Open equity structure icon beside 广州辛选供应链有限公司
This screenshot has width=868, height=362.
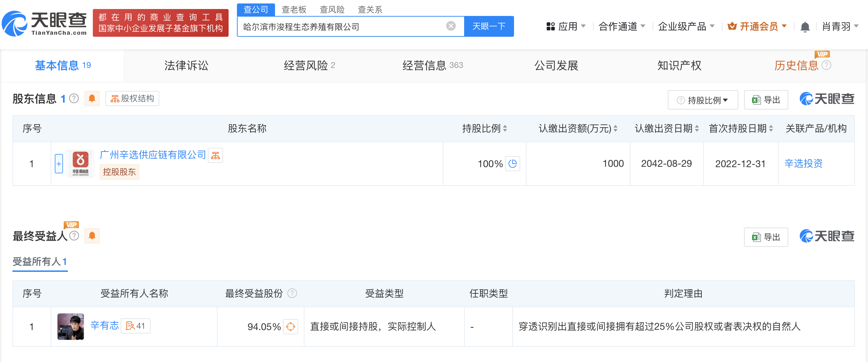(x=215, y=155)
